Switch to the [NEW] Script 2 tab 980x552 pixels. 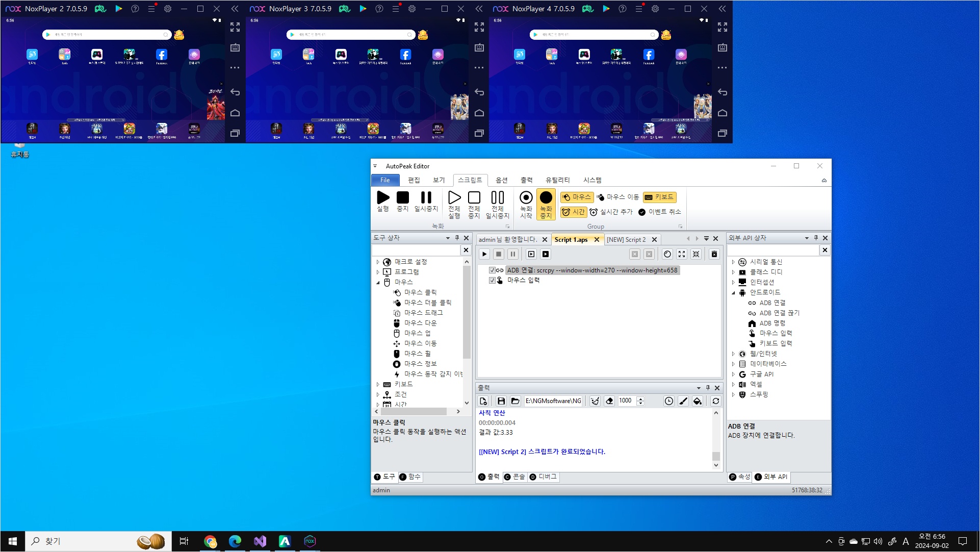coord(626,240)
